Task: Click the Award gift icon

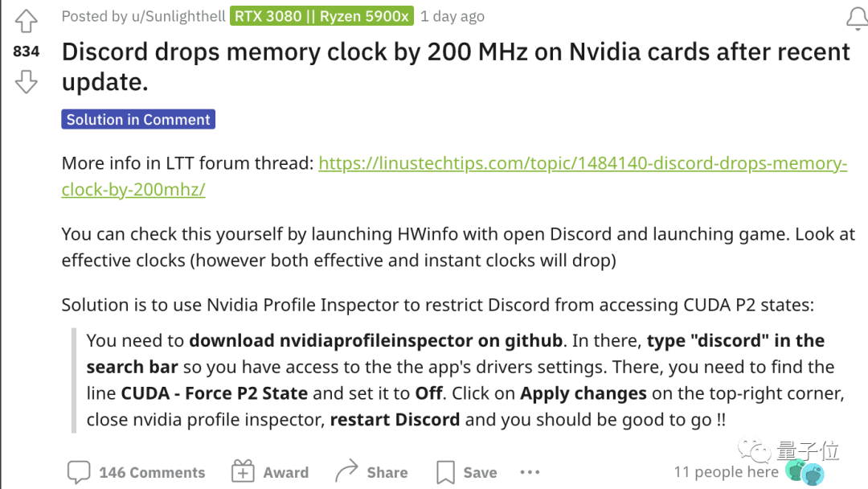Action: coord(243,472)
